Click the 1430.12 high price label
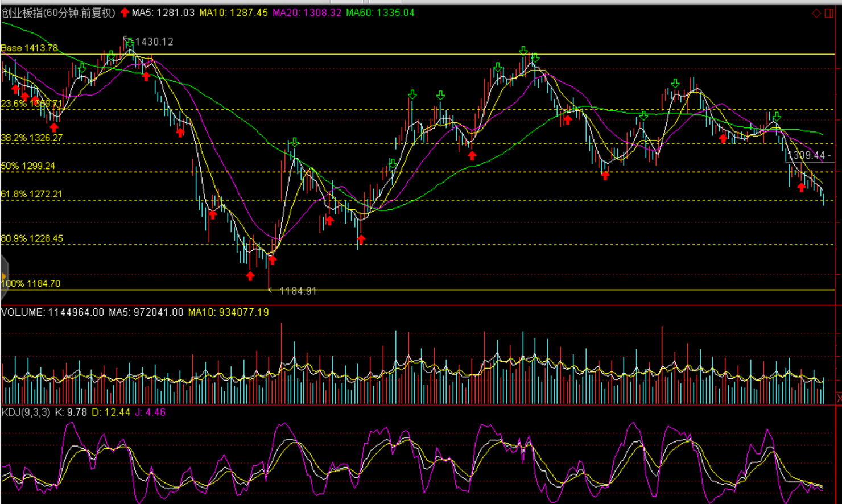 click(154, 42)
